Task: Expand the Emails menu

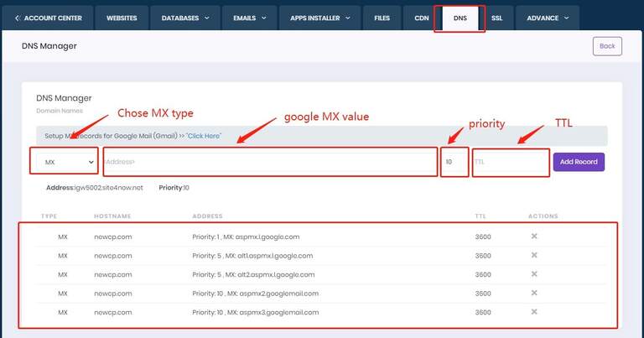Action: tap(250, 18)
